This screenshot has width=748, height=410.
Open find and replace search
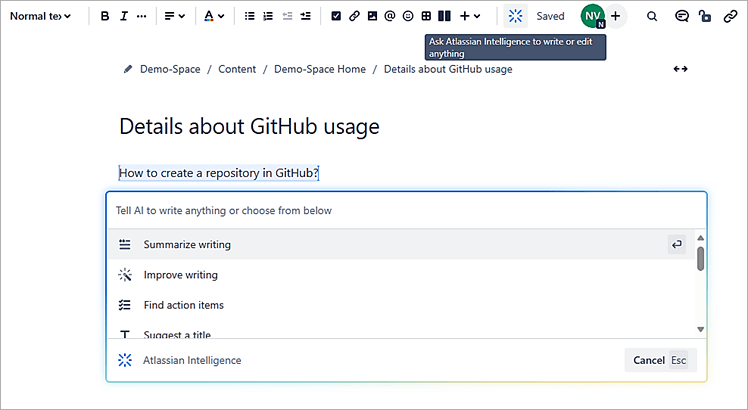(652, 16)
